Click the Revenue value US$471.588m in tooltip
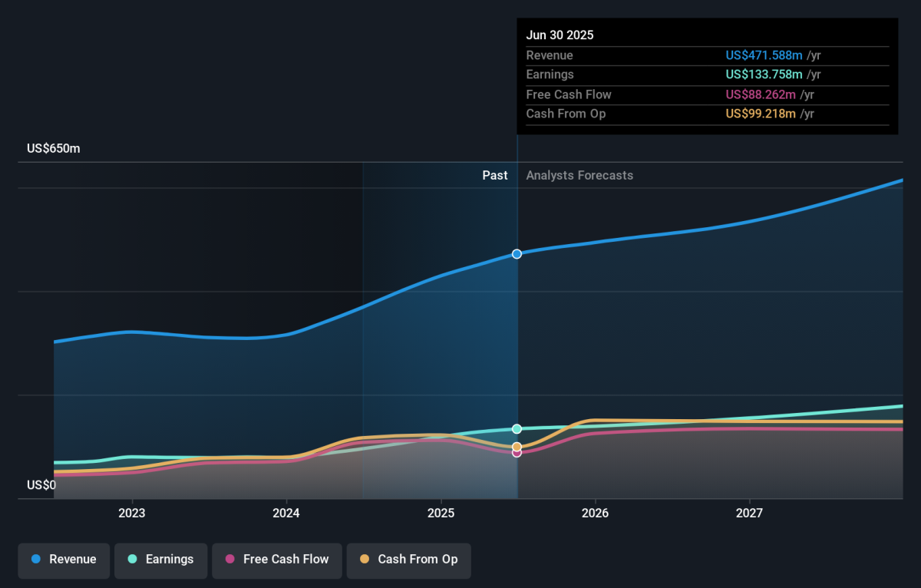 click(764, 55)
